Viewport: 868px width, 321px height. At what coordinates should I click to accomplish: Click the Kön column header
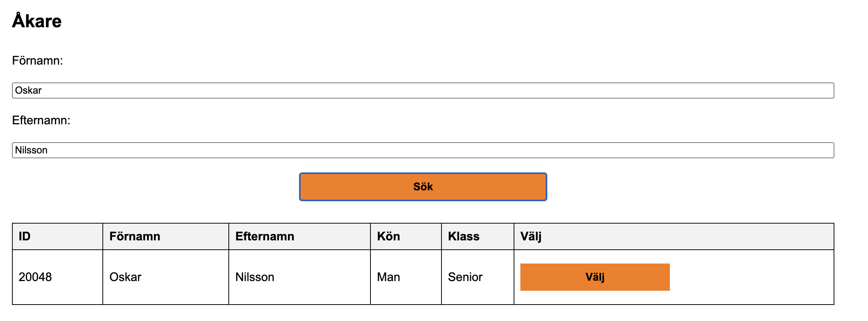click(388, 236)
